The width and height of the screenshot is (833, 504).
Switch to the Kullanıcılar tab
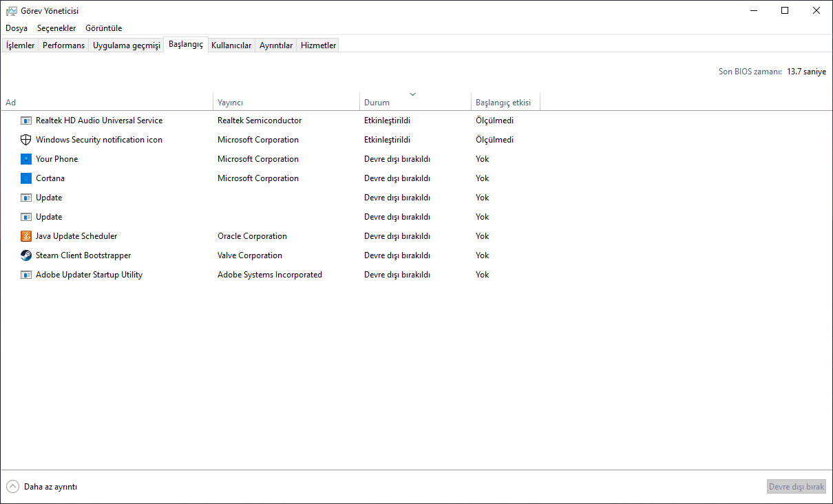pos(231,45)
